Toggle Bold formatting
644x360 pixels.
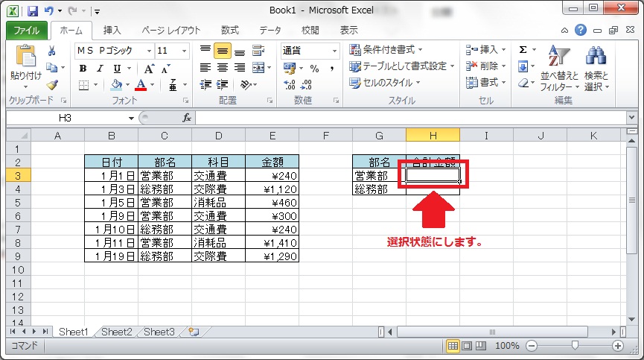(83, 69)
